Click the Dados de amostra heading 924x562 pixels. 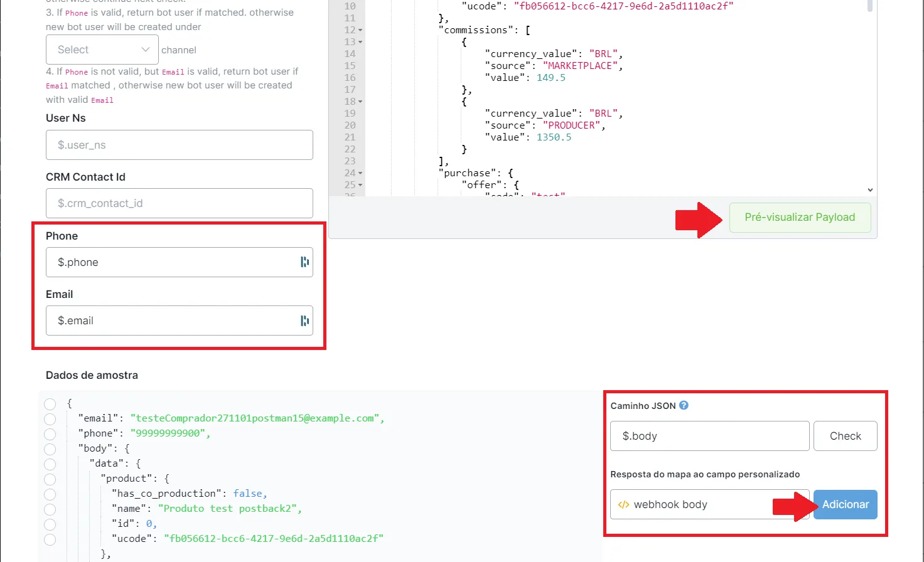[92, 375]
